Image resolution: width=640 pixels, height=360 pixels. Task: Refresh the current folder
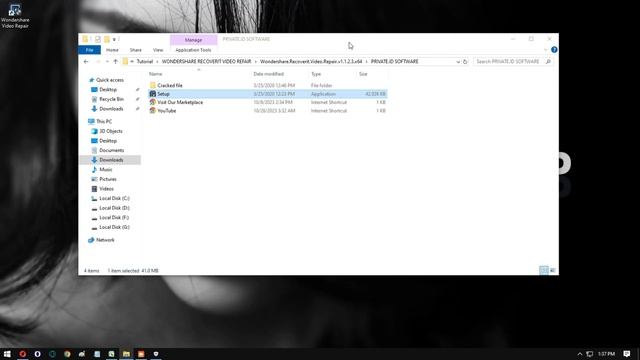(465, 62)
